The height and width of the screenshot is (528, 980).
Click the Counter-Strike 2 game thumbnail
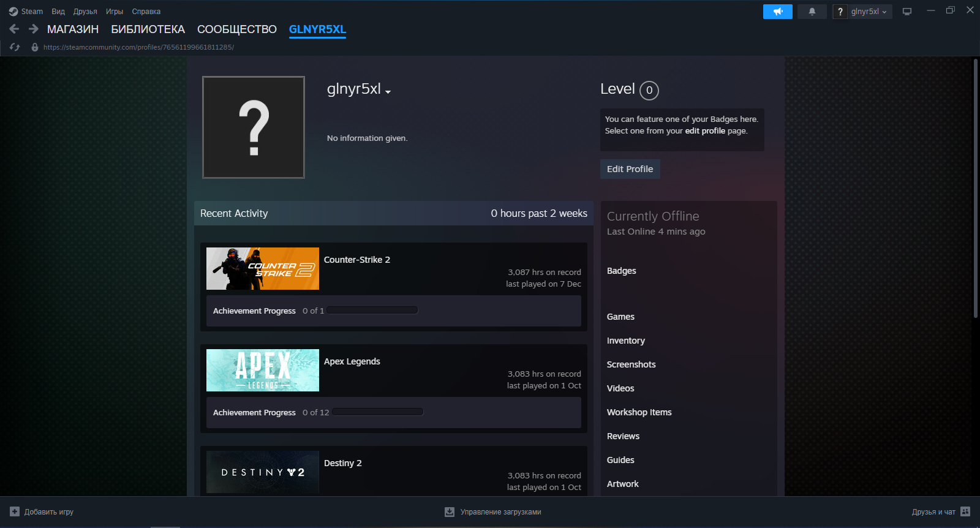263,268
